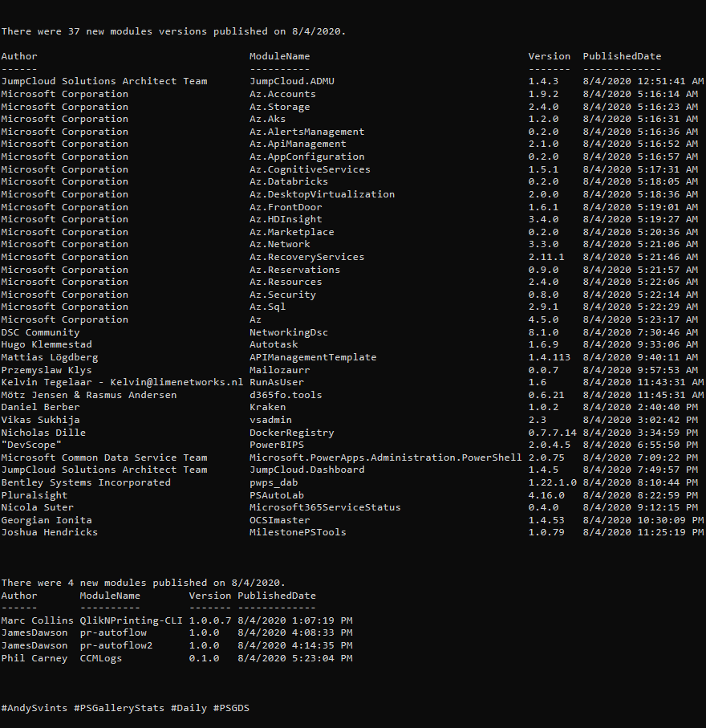Click the OCSImaster module name
The image size is (706, 728).
coord(279,520)
